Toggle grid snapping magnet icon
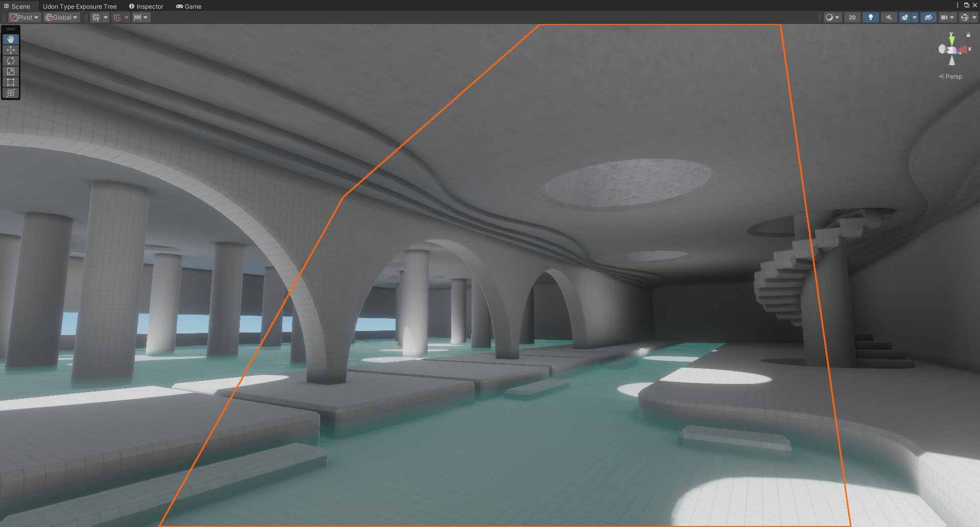This screenshot has width=980, height=527. click(117, 17)
